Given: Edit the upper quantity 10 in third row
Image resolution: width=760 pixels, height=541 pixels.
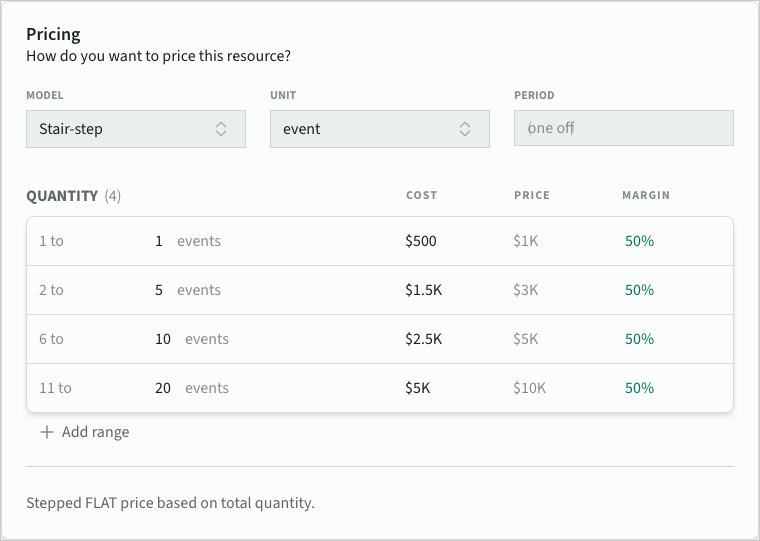Looking at the screenshot, I should [163, 339].
